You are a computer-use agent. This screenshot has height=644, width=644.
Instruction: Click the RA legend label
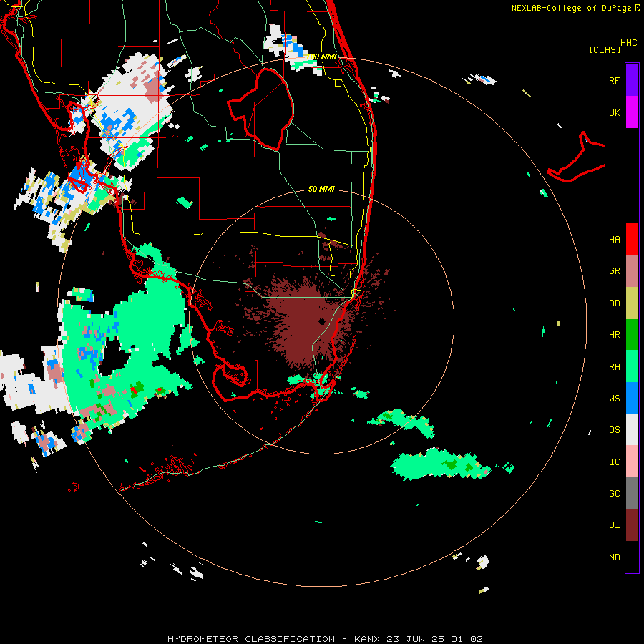614,367
